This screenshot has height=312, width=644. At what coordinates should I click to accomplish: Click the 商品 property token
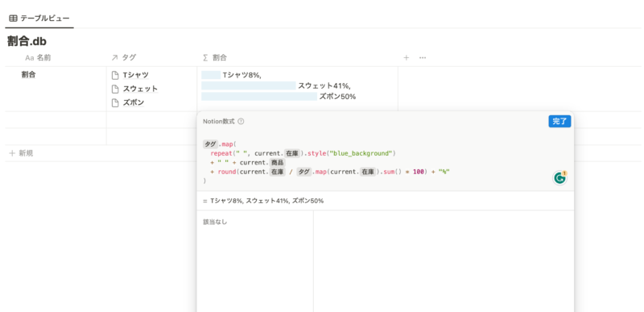276,162
